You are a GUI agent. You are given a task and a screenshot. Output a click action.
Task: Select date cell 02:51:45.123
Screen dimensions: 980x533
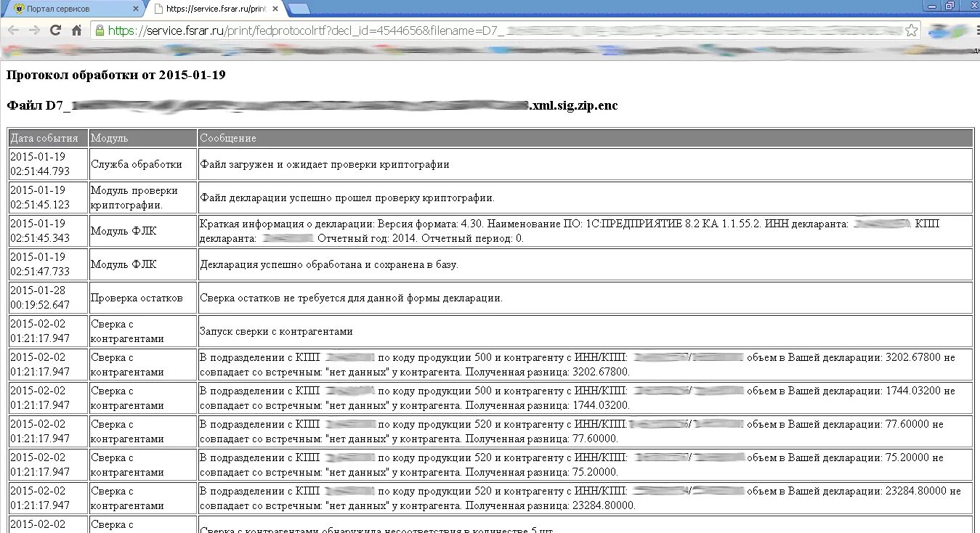coord(48,198)
